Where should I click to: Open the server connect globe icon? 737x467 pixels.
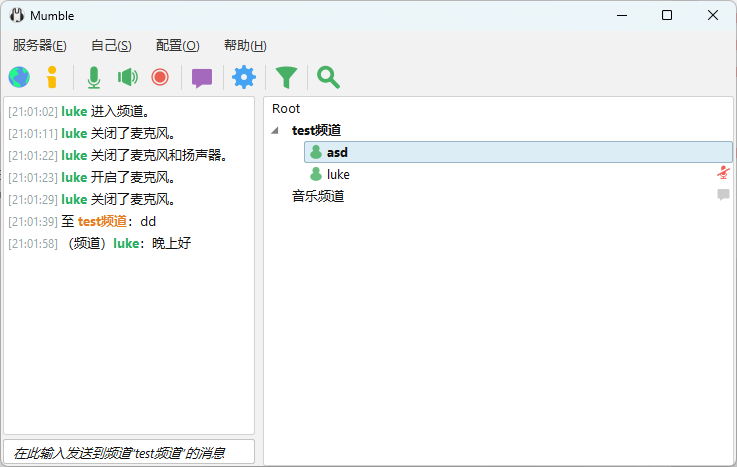(19, 77)
